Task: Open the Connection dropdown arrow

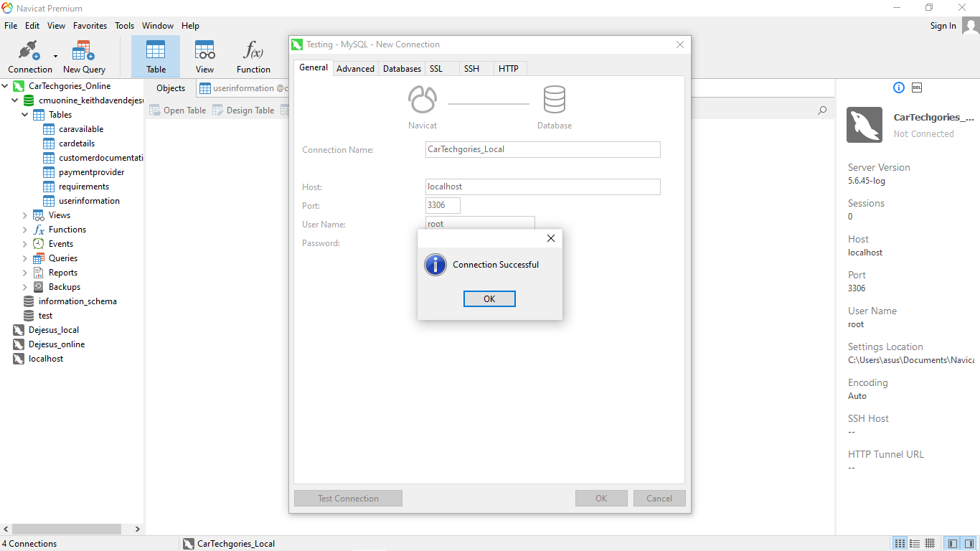Action: (55, 56)
